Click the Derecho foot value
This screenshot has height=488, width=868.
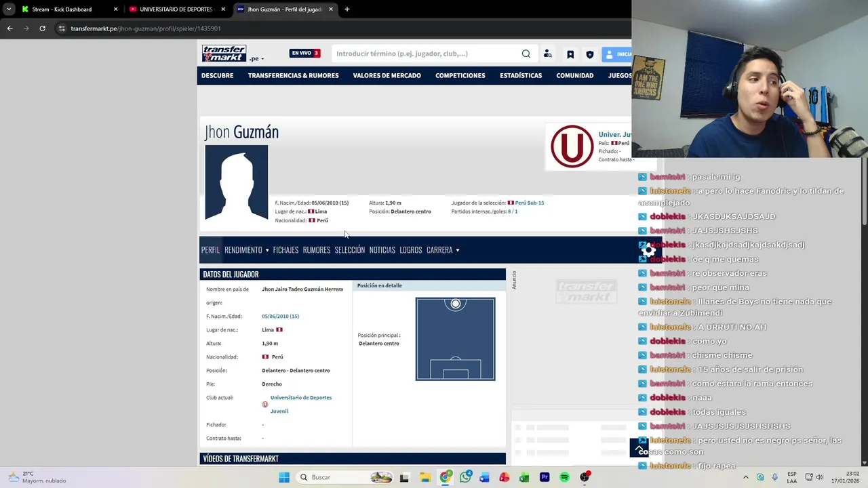[272, 384]
